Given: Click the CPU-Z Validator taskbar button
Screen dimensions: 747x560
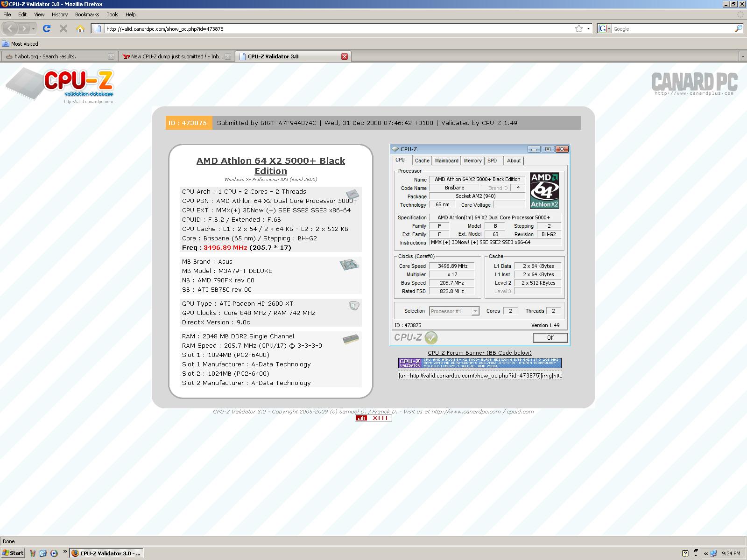Looking at the screenshot, I should pos(106,553).
